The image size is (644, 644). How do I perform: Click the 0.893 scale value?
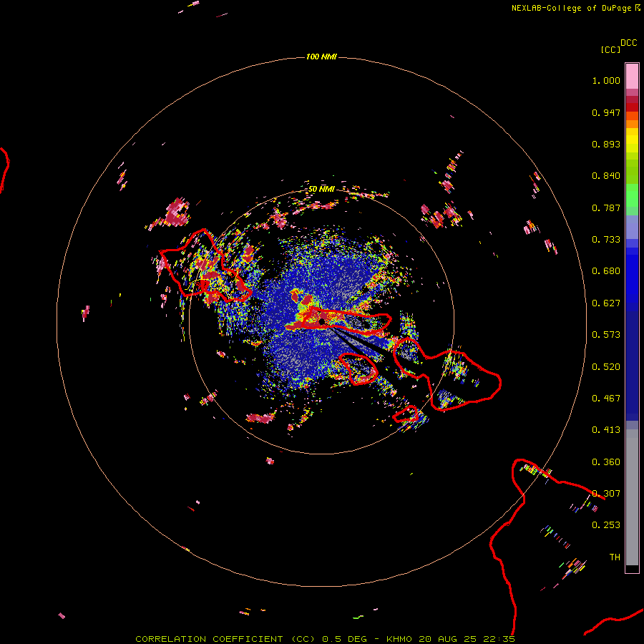click(606, 144)
